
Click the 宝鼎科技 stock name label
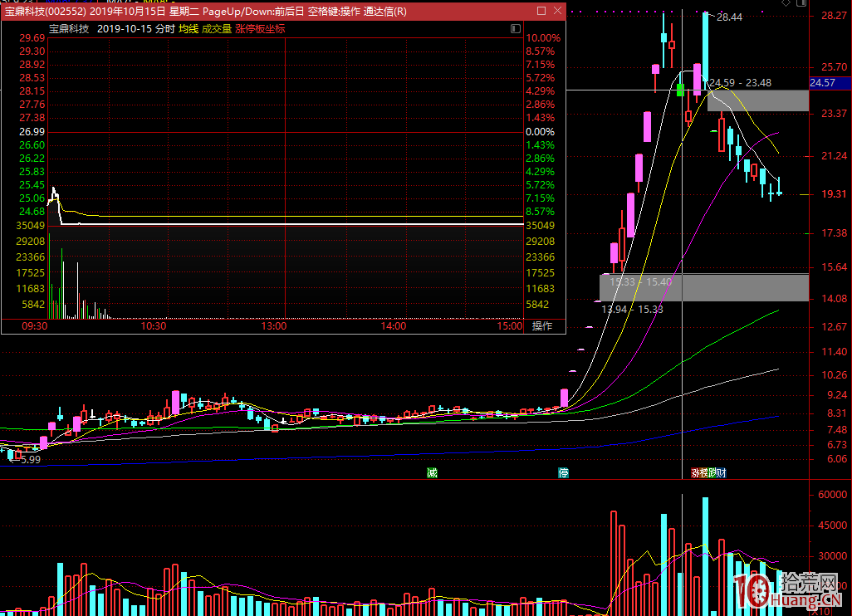(x=68, y=28)
